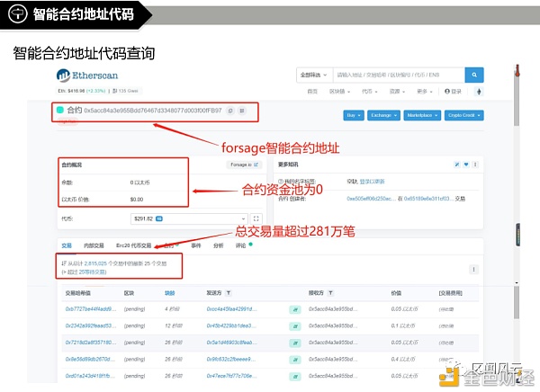Click IN badge on 0x7218d2a8 row
This screenshot has width=540, height=392.
(x=295, y=343)
